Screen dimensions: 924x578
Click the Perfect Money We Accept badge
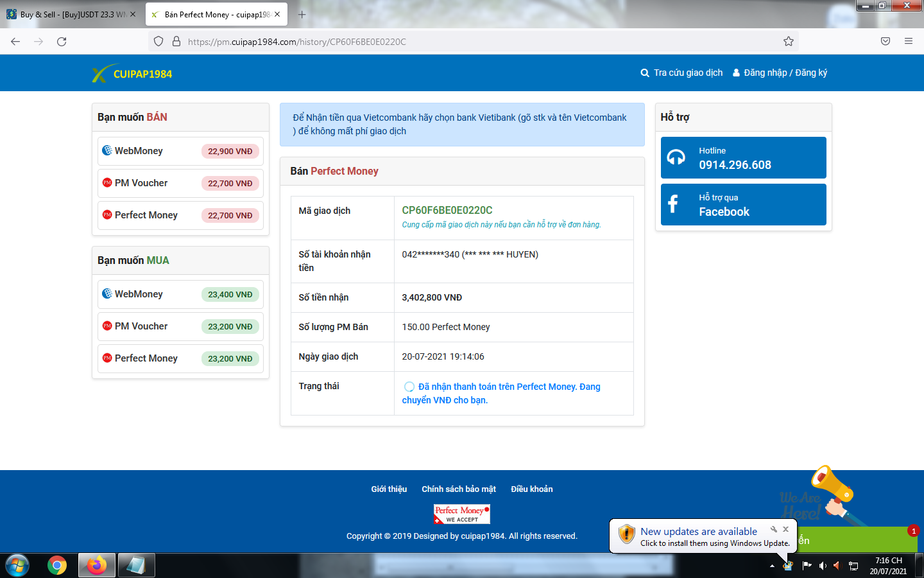(462, 514)
